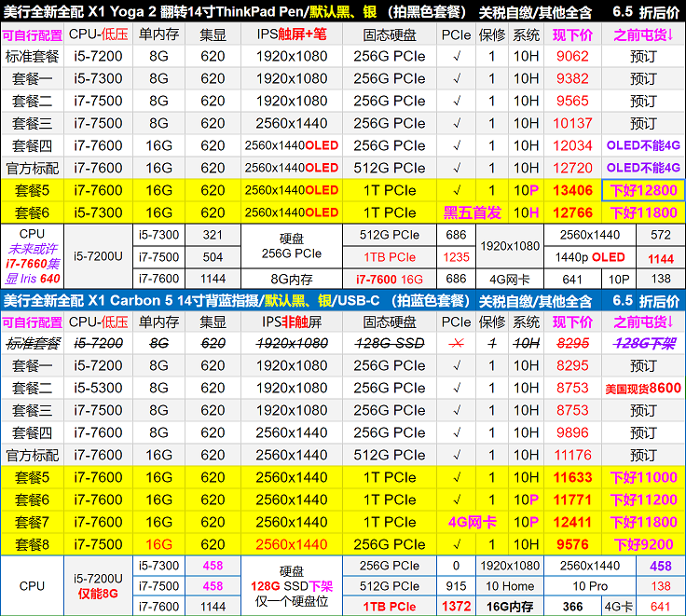Click the X1 Yoga 2 title banner
The height and width of the screenshot is (616, 686).
[343, 12]
